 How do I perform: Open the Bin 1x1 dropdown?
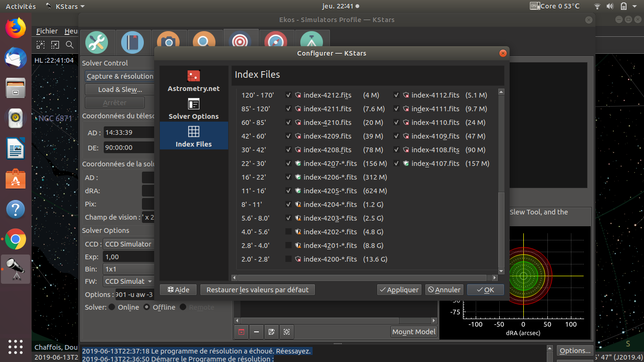[x=129, y=269]
